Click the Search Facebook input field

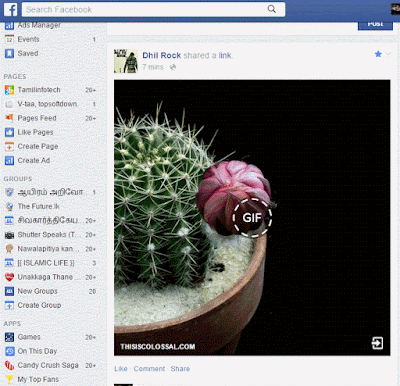(153, 9)
